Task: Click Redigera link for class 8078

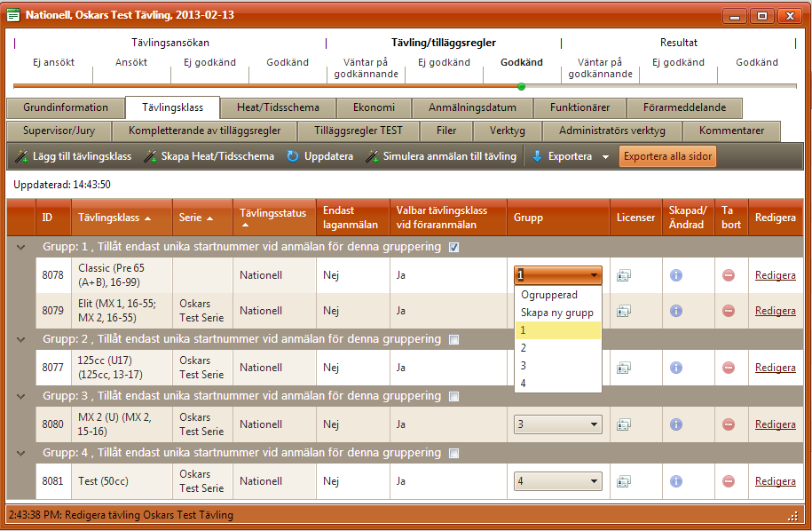Action: tap(776, 275)
